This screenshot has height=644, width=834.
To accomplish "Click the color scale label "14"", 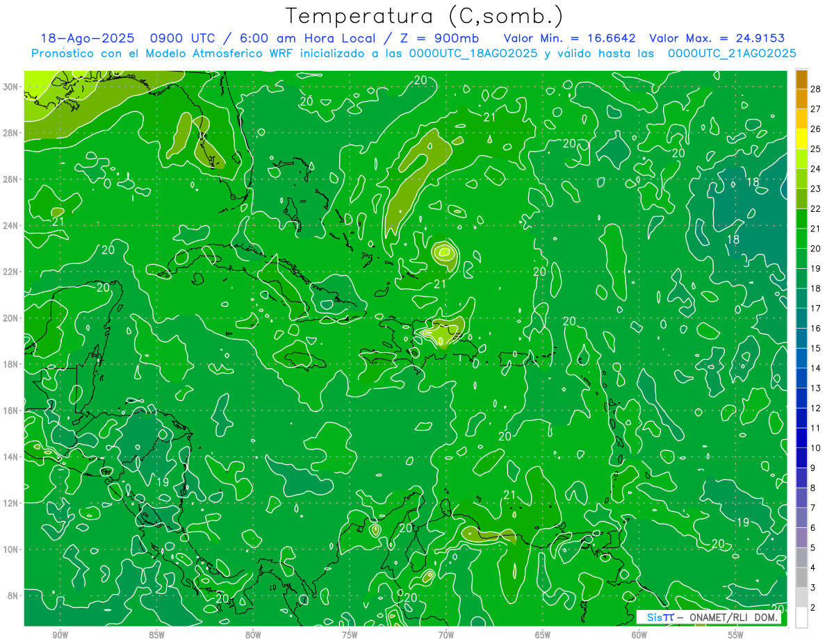I will pyautogui.click(x=816, y=368).
